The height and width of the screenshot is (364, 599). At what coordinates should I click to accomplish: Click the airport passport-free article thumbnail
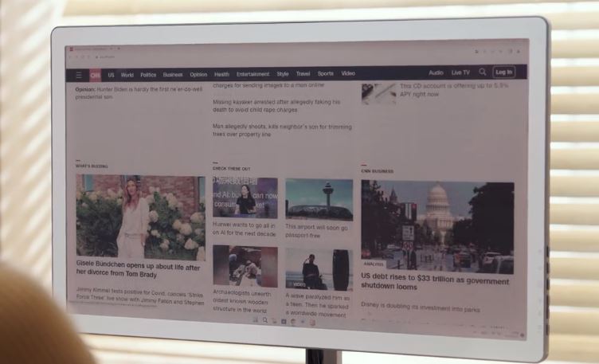319,199
